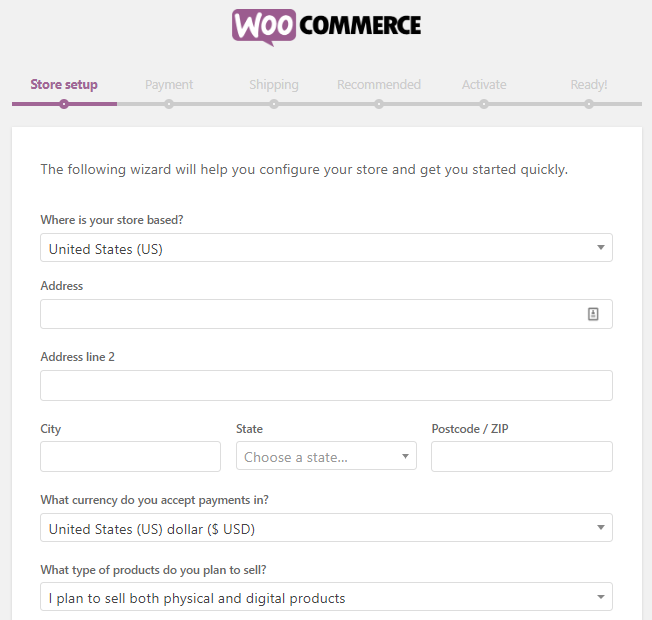This screenshot has width=652, height=620.
Task: Open the currency selection dropdown
Action: 326,528
